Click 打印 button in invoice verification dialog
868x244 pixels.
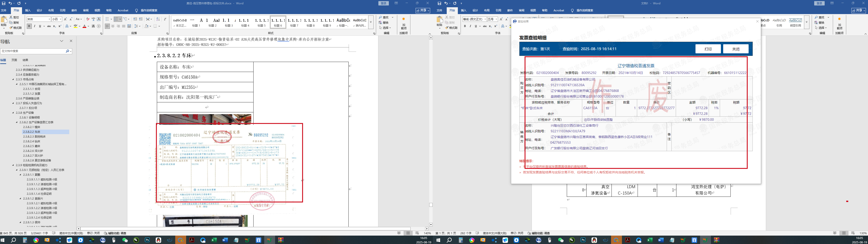[708, 49]
